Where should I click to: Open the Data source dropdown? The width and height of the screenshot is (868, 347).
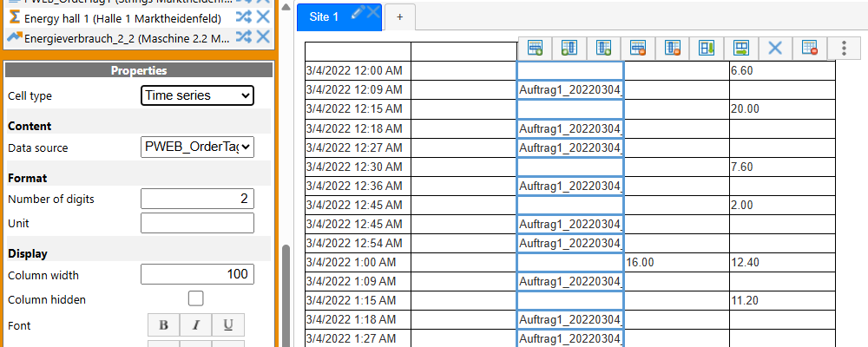coord(197,147)
